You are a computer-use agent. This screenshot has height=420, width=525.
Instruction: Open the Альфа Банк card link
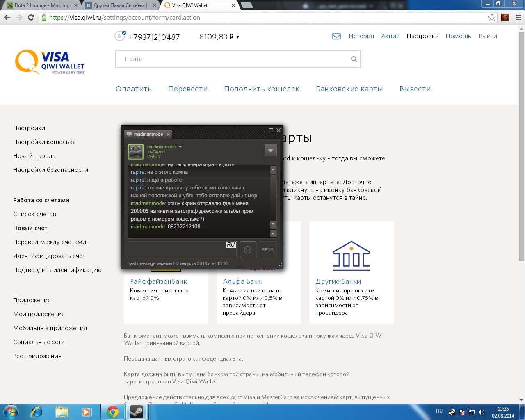pyautogui.click(x=242, y=281)
